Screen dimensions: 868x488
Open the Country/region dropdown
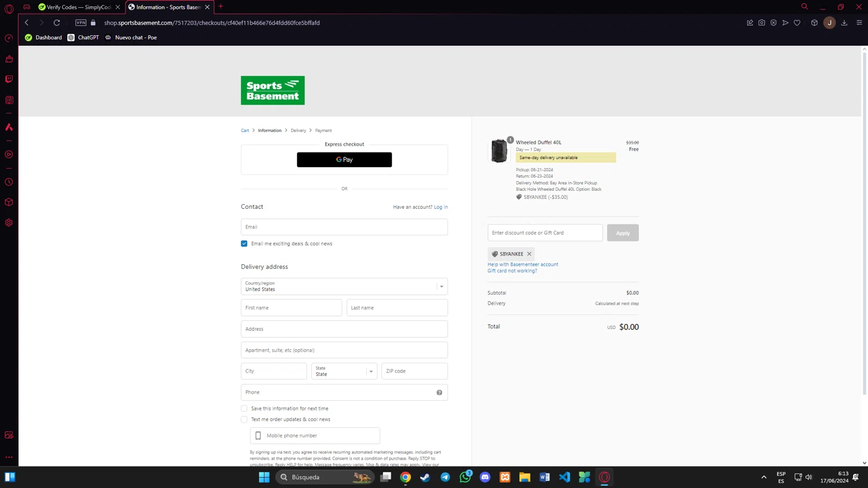point(344,286)
